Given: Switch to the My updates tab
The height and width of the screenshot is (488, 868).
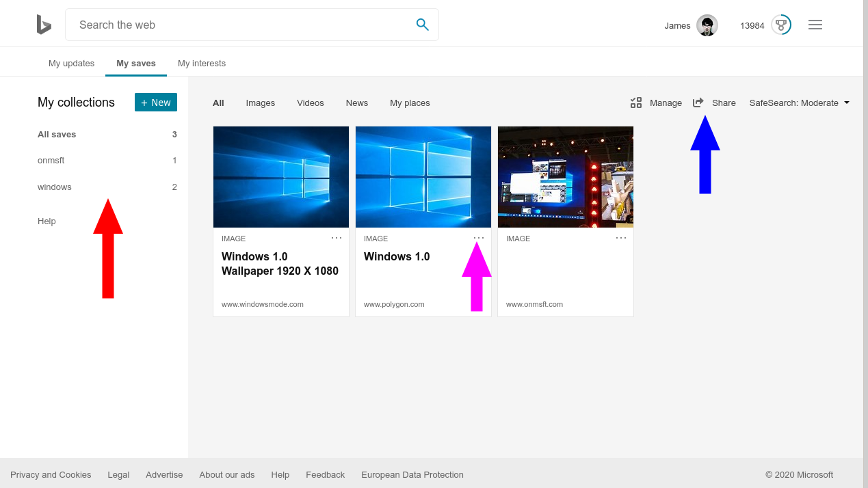Looking at the screenshot, I should (71, 63).
